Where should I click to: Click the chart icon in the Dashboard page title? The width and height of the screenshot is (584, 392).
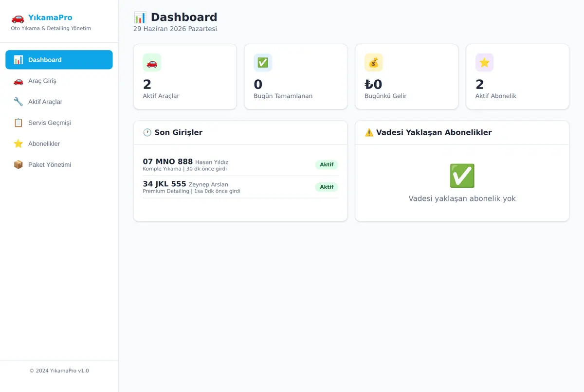[x=140, y=18]
